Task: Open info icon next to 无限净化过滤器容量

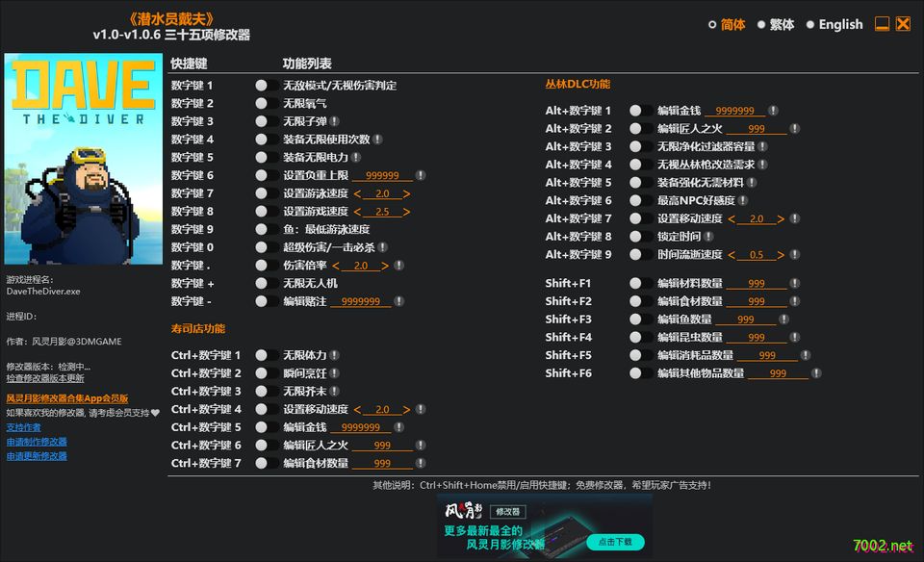Action: [x=762, y=146]
